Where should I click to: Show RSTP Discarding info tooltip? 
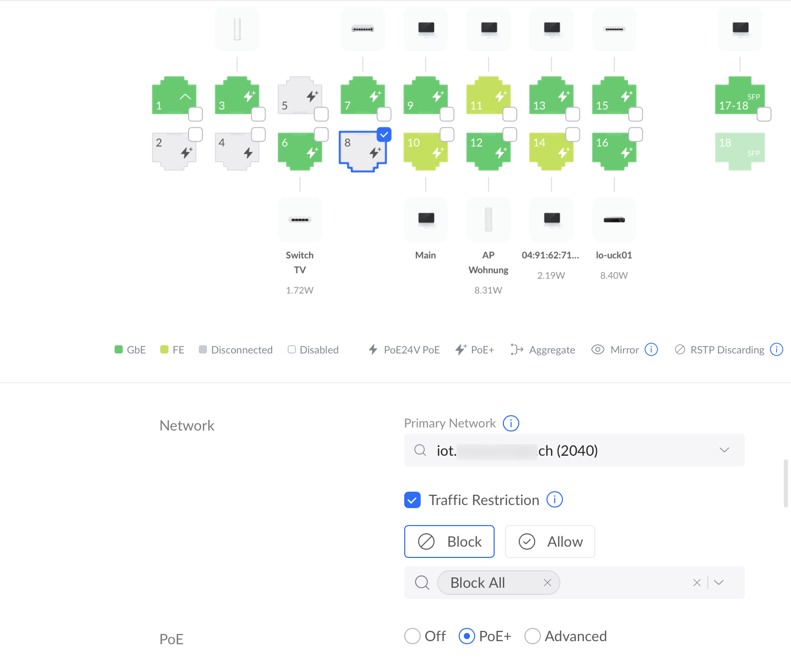point(776,349)
